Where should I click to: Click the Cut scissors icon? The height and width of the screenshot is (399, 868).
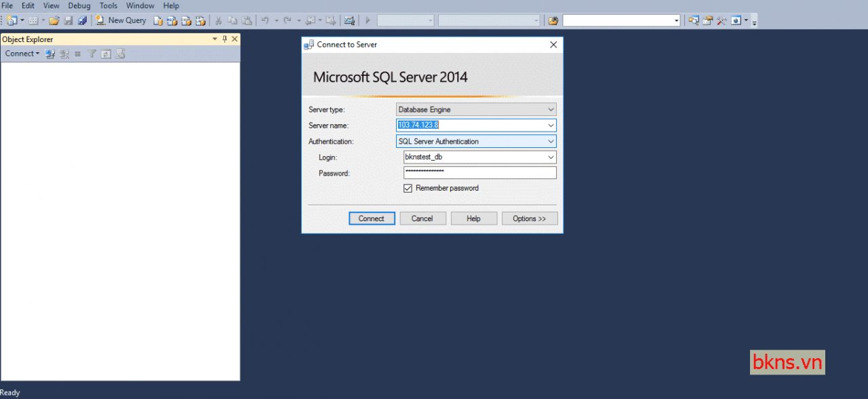219,20
